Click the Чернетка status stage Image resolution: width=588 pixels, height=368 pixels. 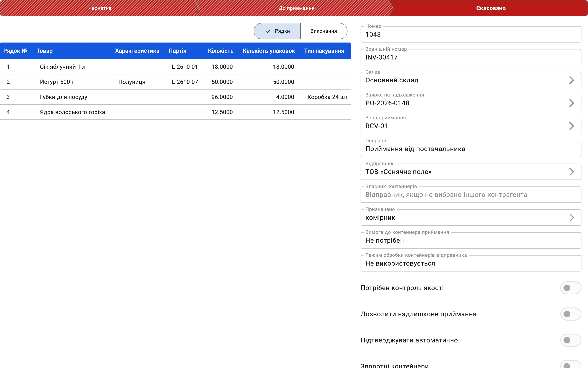[100, 8]
